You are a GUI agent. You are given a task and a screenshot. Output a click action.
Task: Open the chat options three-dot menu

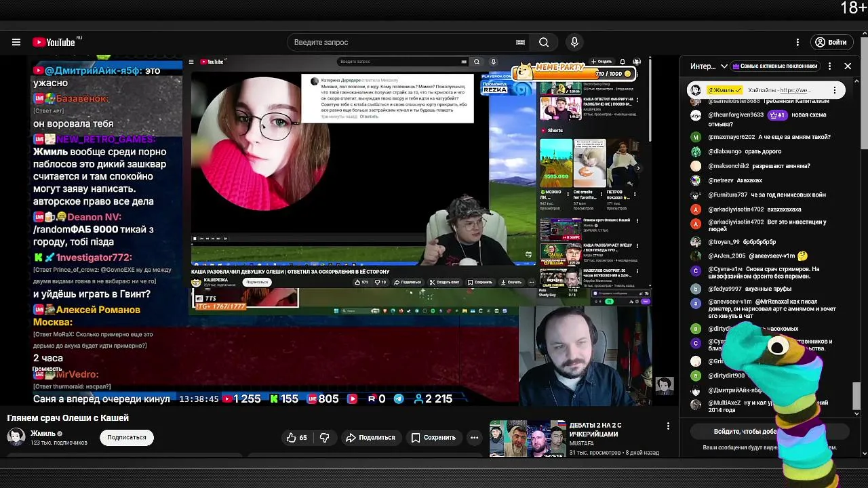829,66
